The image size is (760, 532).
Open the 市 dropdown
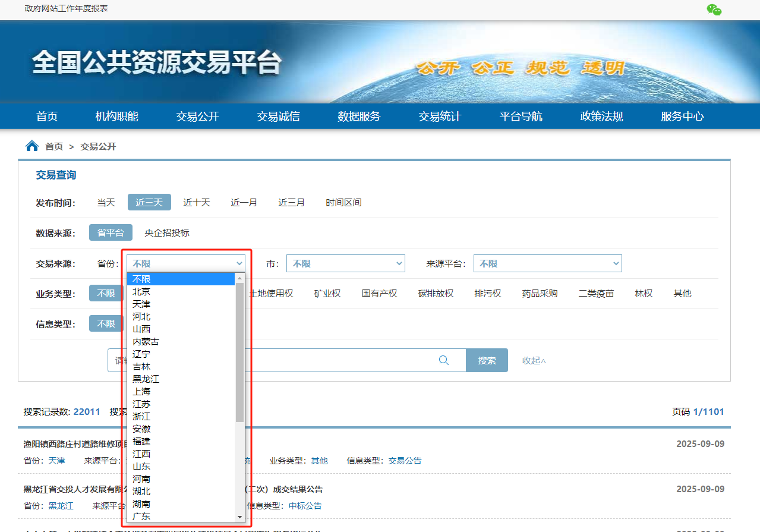[x=346, y=263]
